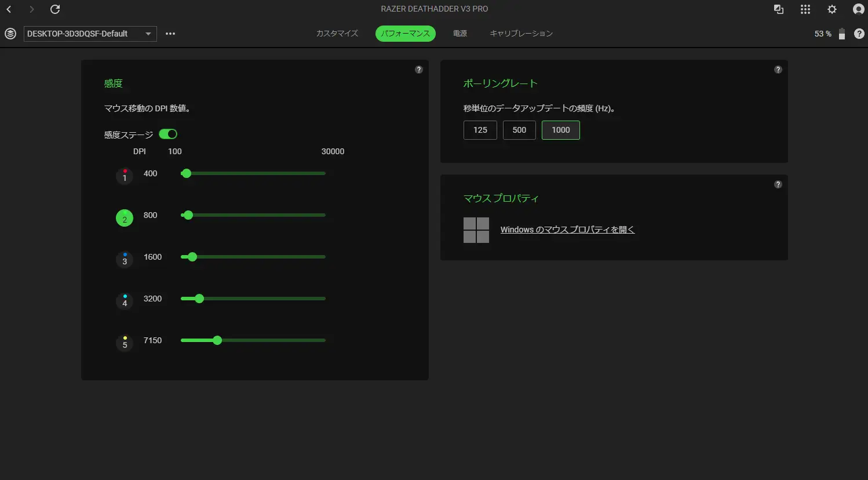This screenshot has width=868, height=480.
Task: Click the 400 DPI value field
Action: (x=151, y=173)
